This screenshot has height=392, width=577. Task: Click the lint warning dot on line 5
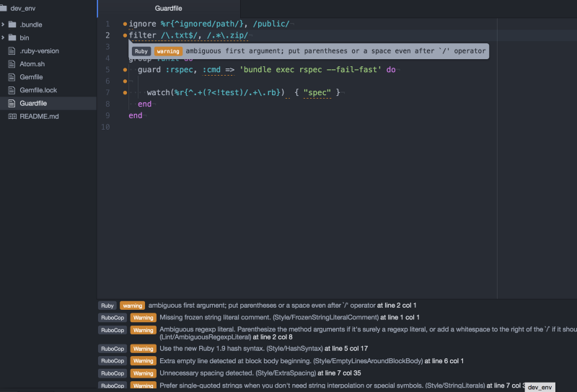(125, 69)
